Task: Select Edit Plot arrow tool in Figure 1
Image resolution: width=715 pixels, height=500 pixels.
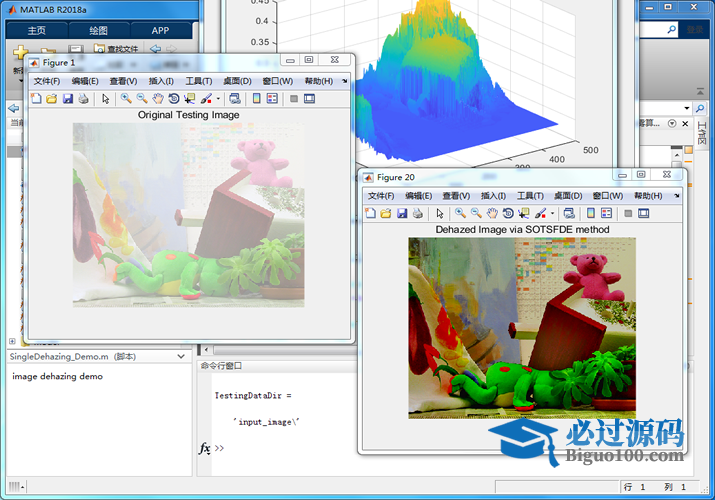Action: pyautogui.click(x=106, y=98)
